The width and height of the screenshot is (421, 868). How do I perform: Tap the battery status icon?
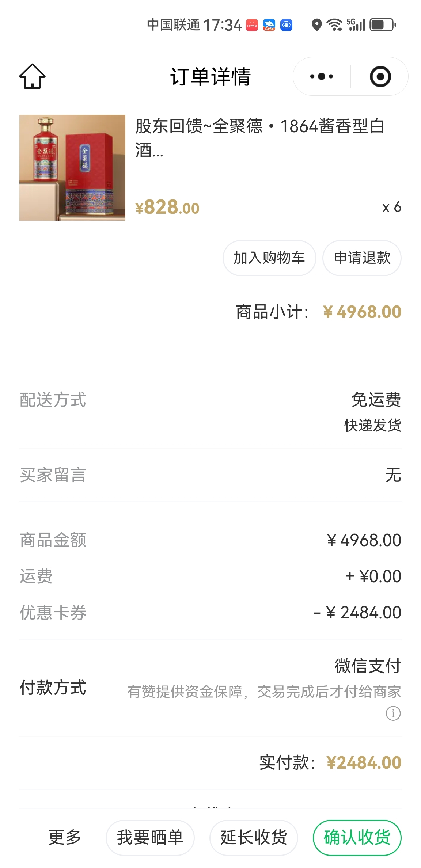pos(383,25)
